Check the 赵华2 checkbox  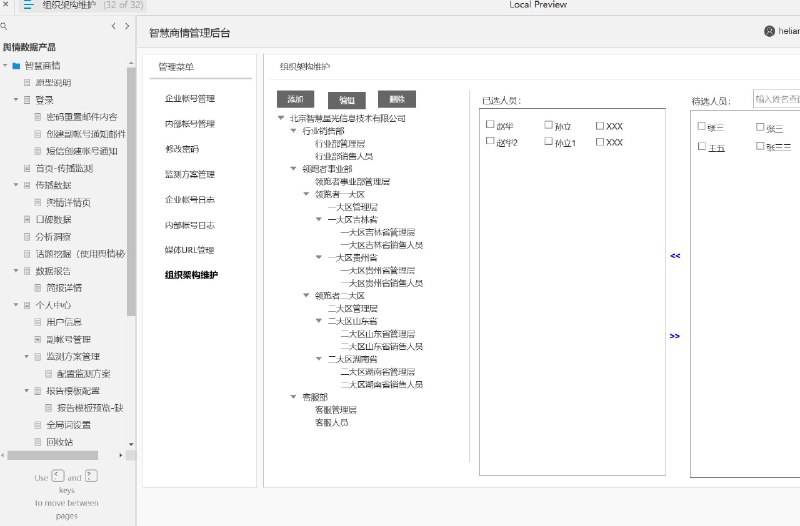point(490,141)
